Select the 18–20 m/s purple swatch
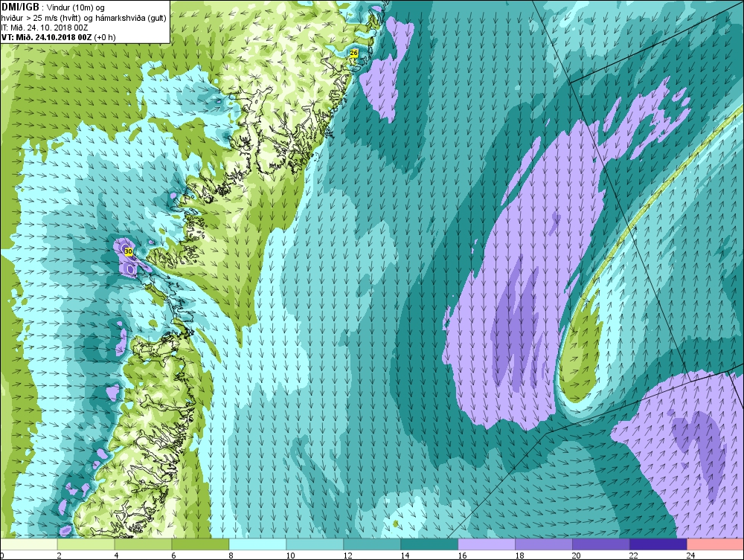Viewport: 744px width, 560px height. [544, 544]
